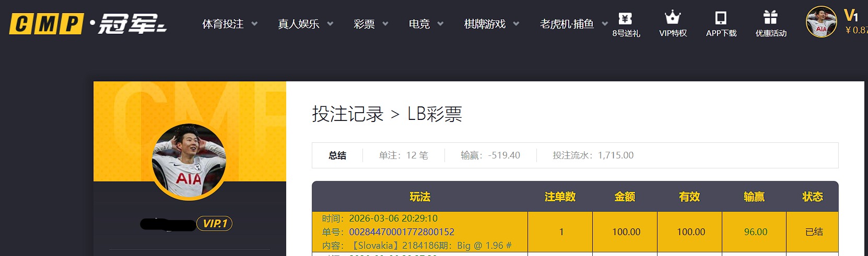Open the 电竞 menu
The height and width of the screenshot is (256, 868).
click(x=419, y=24)
